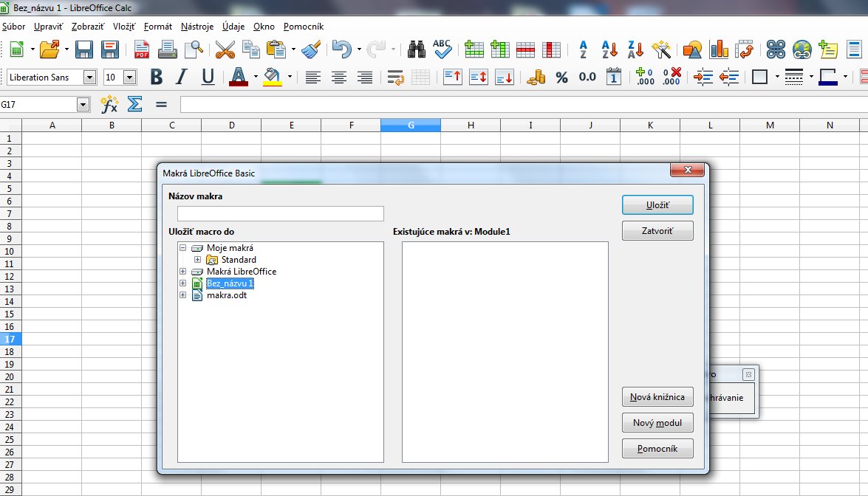The width and height of the screenshot is (868, 496).
Task: Undo the last action
Action: point(341,49)
